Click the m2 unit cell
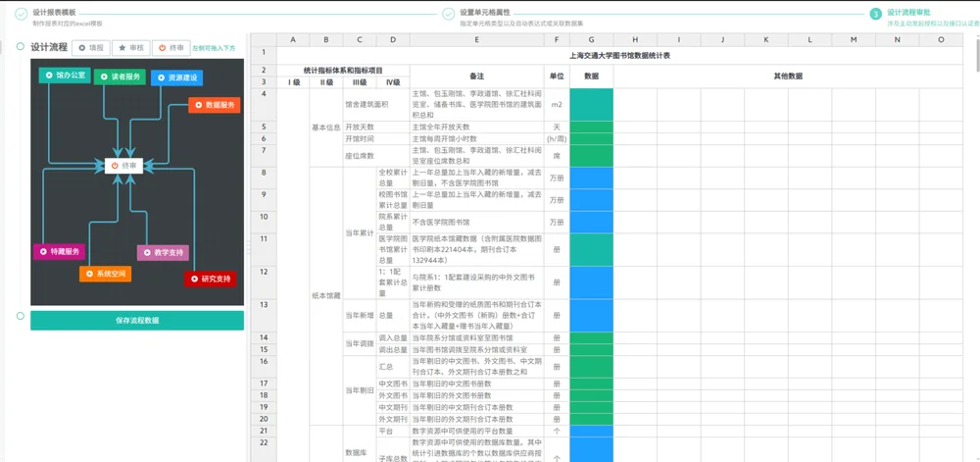 coord(557,104)
